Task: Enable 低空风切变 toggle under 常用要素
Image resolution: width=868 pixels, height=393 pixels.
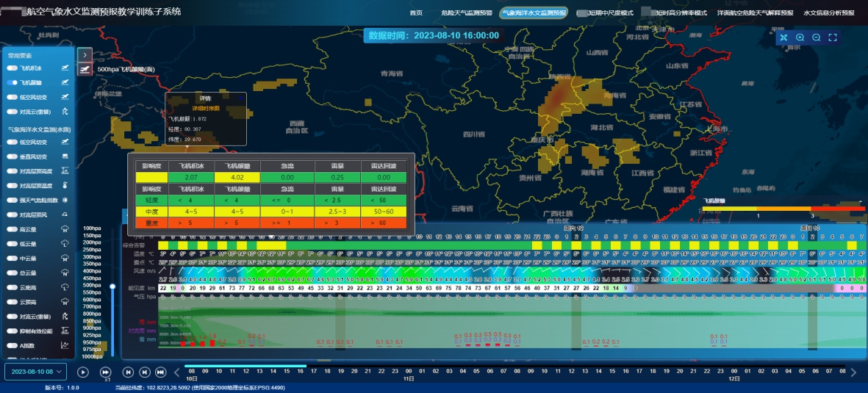Action: 12,97
